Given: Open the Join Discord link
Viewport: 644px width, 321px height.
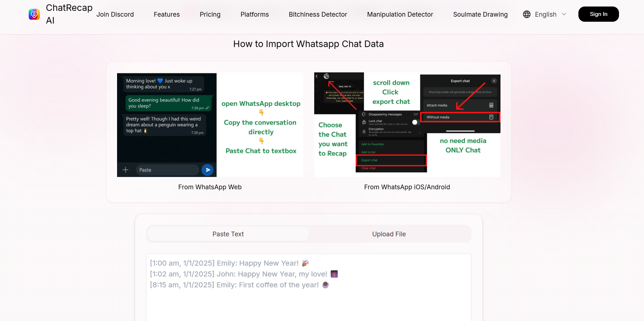Looking at the screenshot, I should pyautogui.click(x=115, y=14).
